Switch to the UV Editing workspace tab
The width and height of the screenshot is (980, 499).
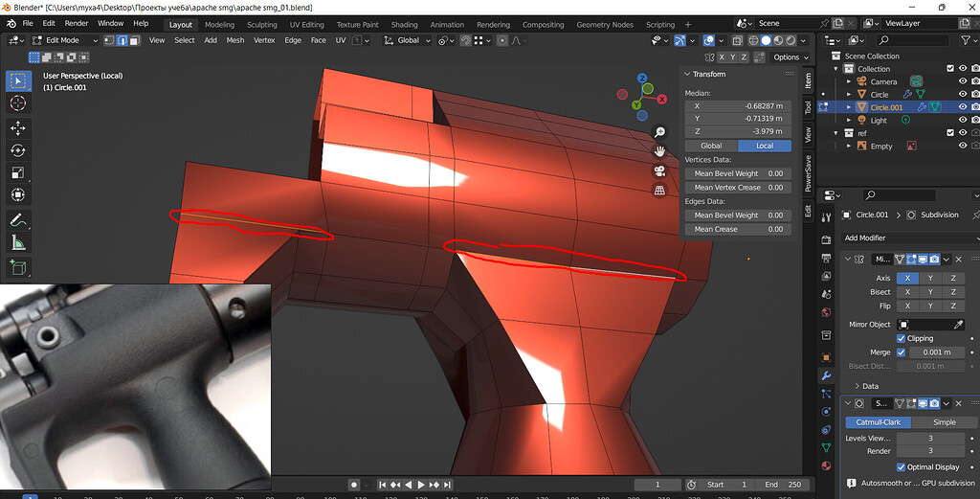pyautogui.click(x=307, y=24)
